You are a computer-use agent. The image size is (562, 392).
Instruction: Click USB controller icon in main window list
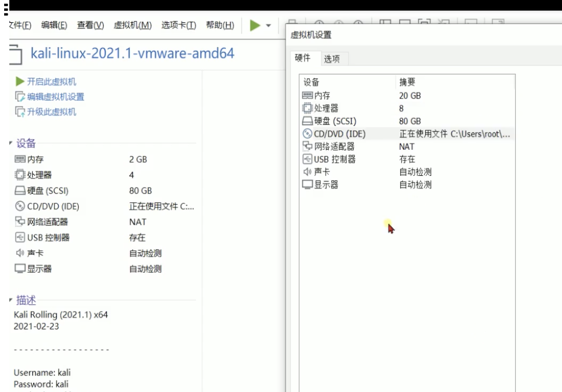click(x=20, y=237)
